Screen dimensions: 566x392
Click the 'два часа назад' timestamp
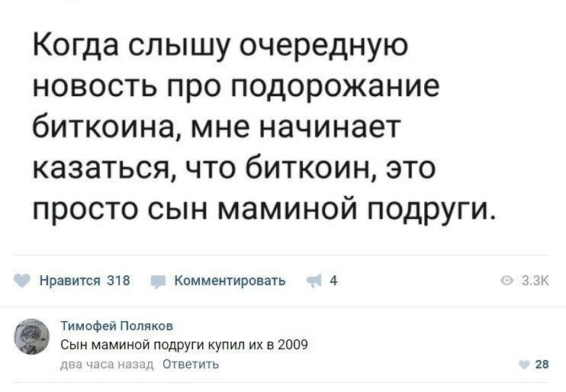[107, 364]
